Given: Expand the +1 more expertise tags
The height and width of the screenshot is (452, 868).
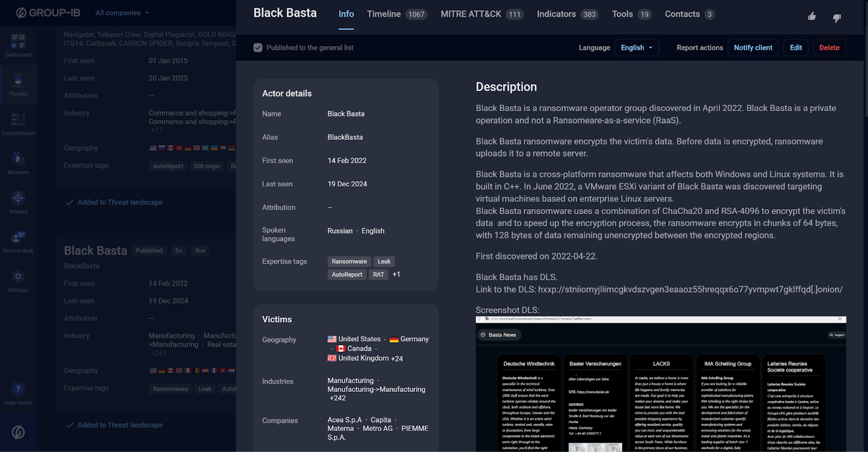Looking at the screenshot, I should click(x=397, y=274).
